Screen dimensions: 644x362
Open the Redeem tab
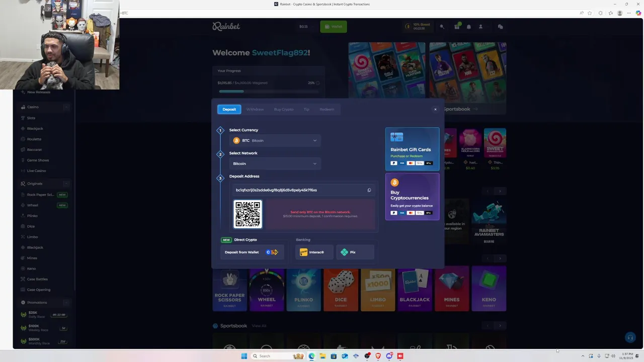(x=327, y=109)
